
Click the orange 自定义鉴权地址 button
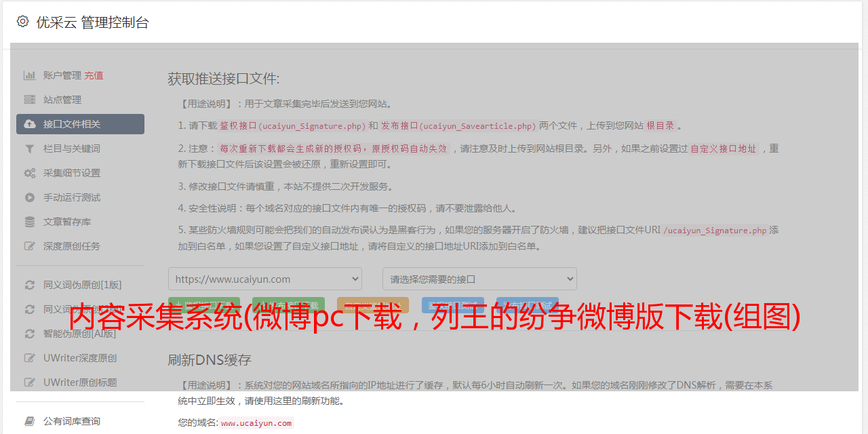click(373, 306)
